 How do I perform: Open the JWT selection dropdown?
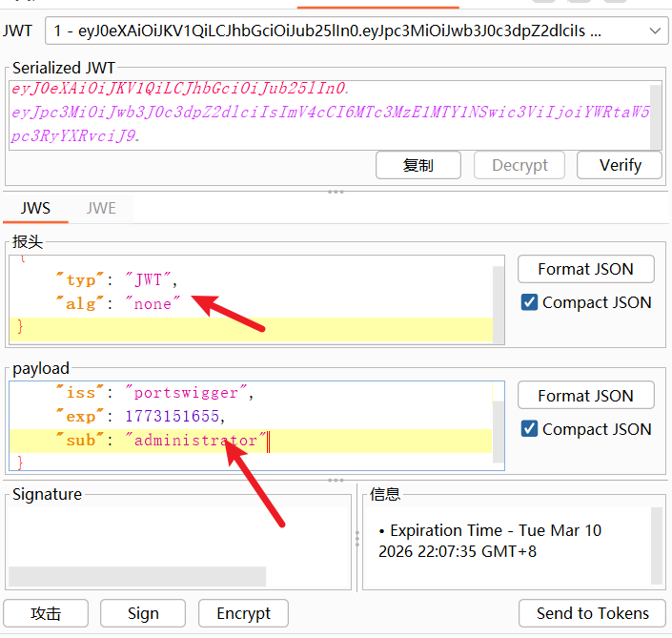pyautogui.click(x=356, y=31)
